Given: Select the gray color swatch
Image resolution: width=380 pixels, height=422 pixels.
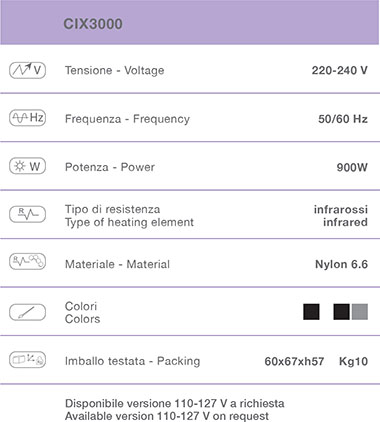Looking at the screenshot, I should [360, 312].
